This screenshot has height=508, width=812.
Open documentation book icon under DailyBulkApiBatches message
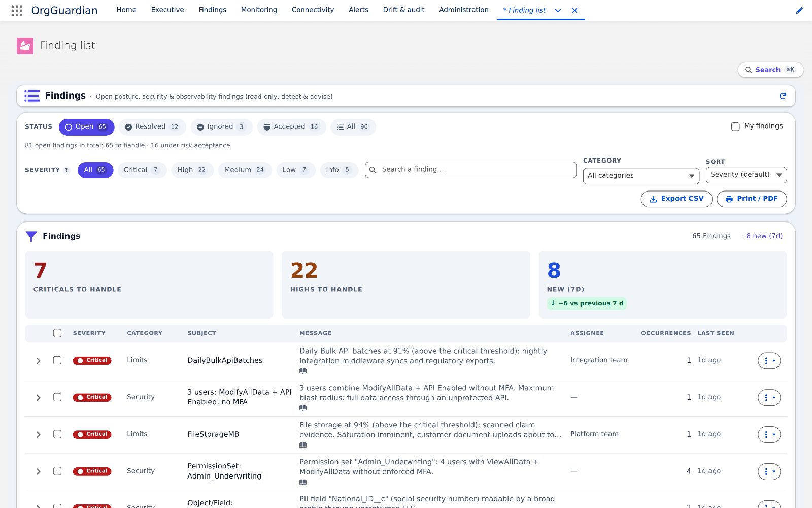(303, 371)
